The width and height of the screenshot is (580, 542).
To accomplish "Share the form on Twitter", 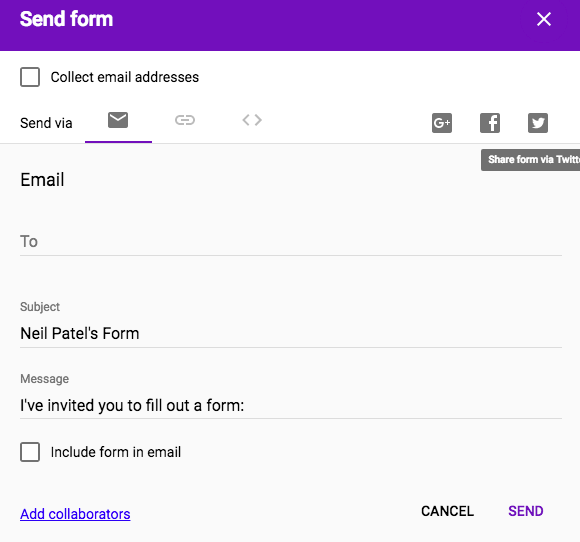I will pos(538,123).
